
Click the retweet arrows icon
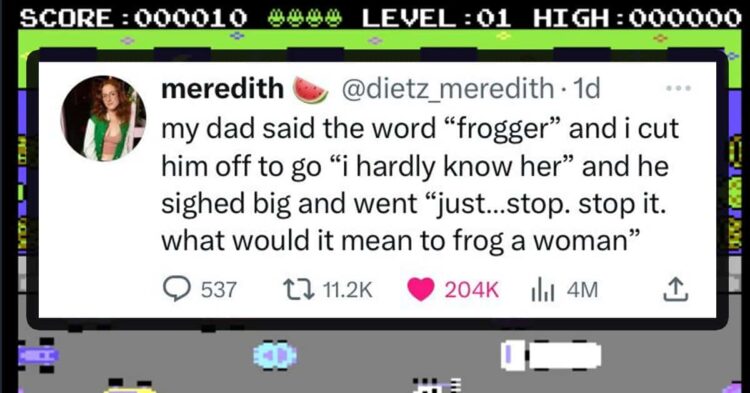pos(299,290)
